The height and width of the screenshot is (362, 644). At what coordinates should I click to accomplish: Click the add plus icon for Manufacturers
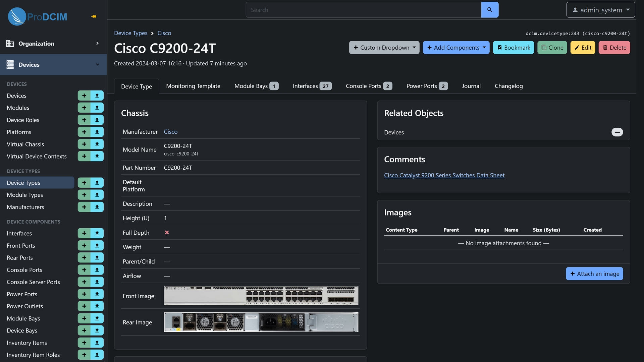[x=84, y=207]
